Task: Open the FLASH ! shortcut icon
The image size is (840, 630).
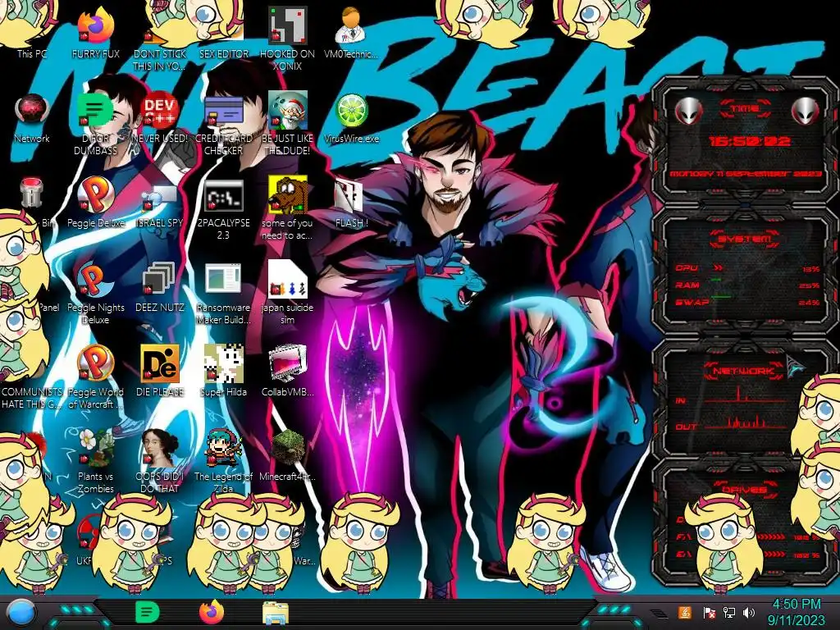Action: [x=351, y=203]
